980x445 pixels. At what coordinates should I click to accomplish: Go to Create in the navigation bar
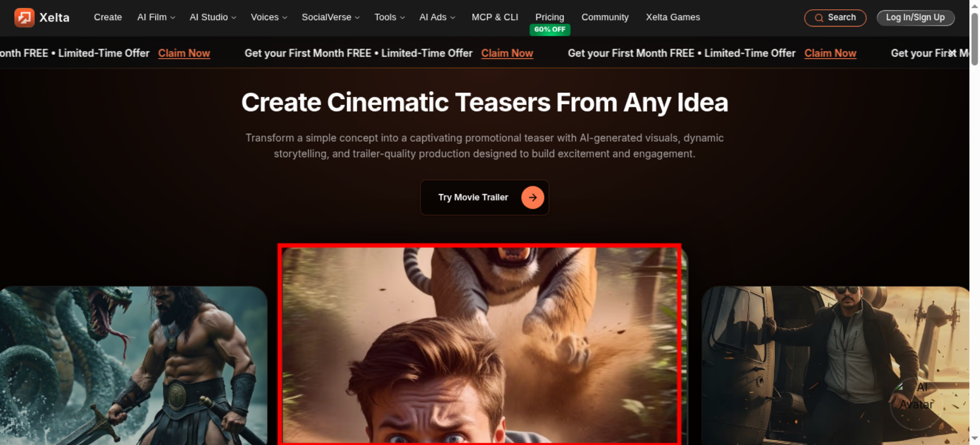click(x=108, y=17)
